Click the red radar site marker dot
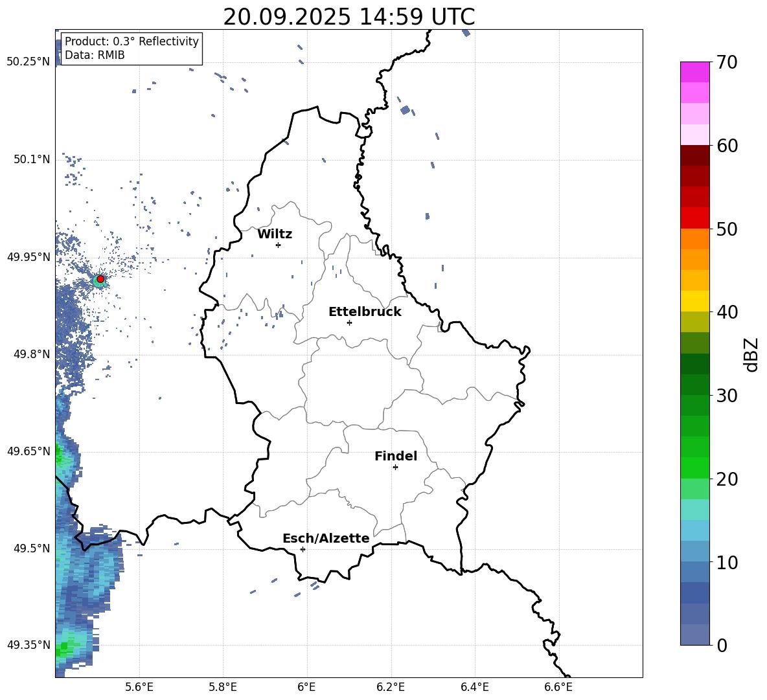This screenshot has height=700, width=767. (x=100, y=279)
